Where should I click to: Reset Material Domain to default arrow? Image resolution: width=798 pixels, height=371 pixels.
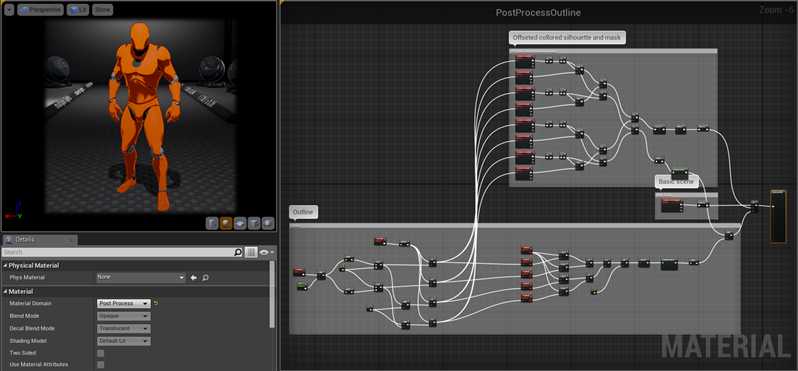pyautogui.click(x=156, y=303)
